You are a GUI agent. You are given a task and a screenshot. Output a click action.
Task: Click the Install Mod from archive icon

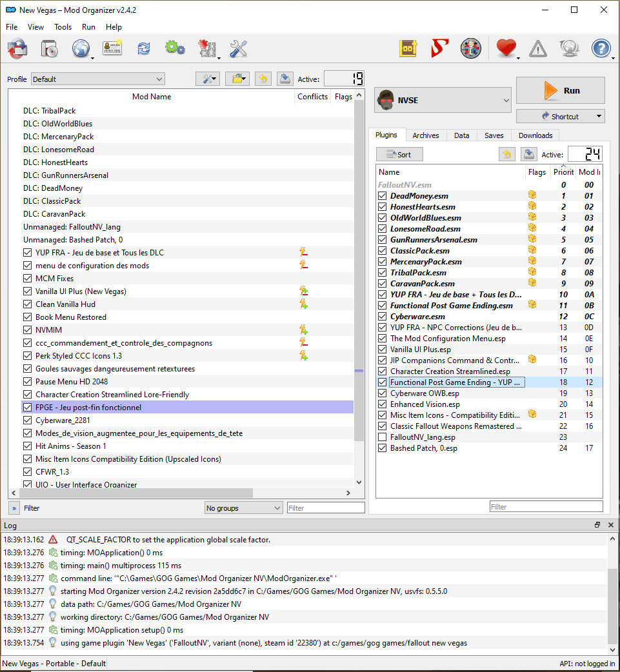coord(50,48)
